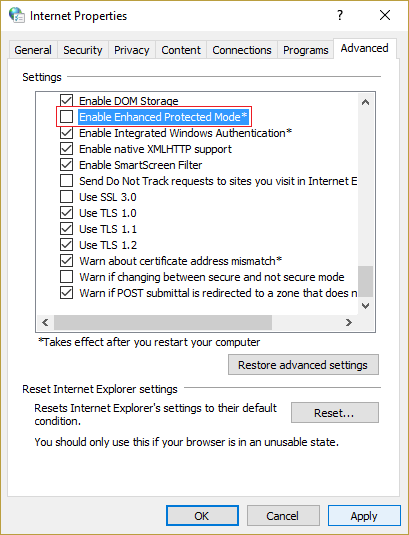Click the Reset... button
This screenshot has width=409, height=535.
[335, 413]
